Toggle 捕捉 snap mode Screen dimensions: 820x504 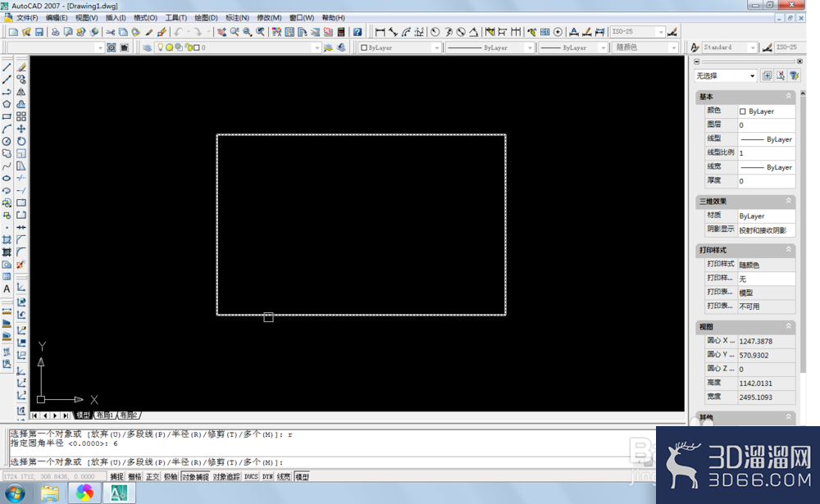[116, 476]
